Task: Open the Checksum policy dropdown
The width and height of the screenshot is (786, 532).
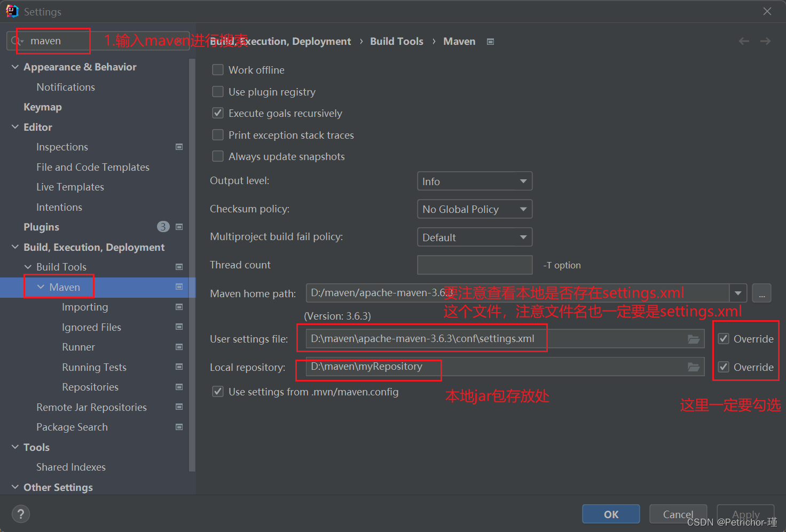Action: pyautogui.click(x=475, y=209)
